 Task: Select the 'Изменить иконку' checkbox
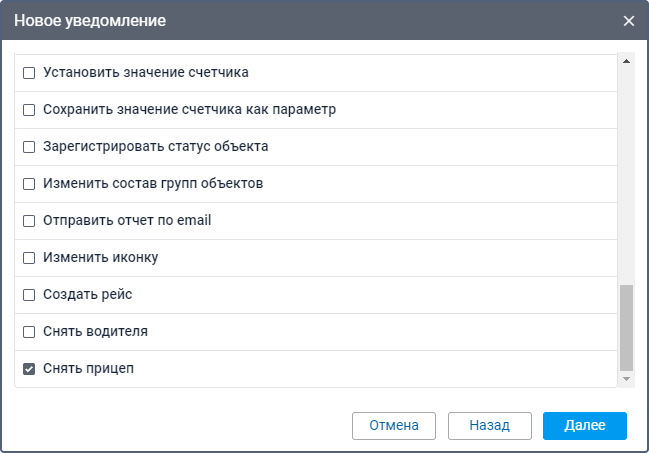click(29, 258)
